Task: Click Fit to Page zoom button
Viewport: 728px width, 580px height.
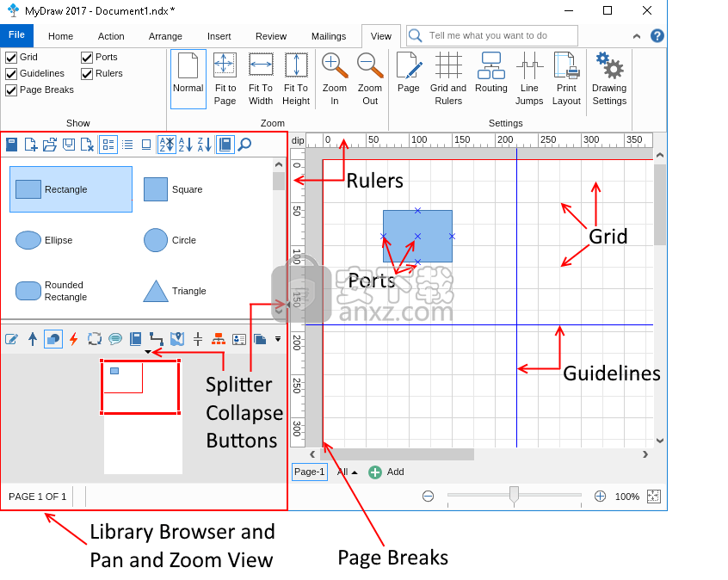Action: tap(225, 79)
